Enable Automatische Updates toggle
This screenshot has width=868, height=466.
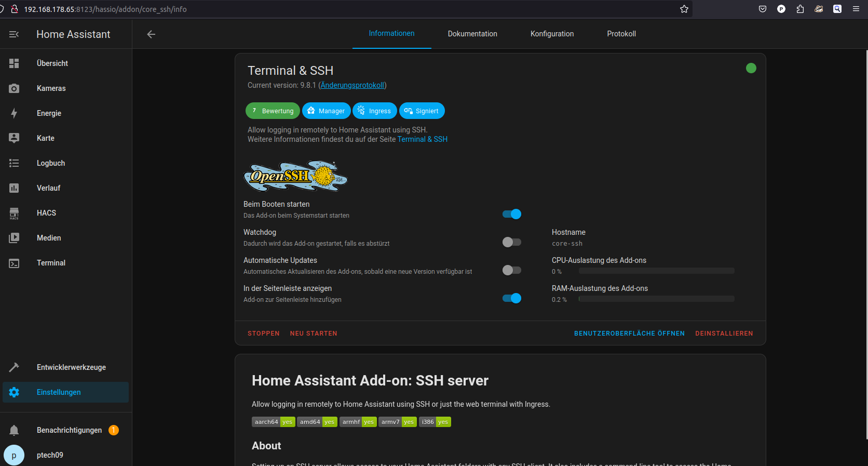coord(511,270)
